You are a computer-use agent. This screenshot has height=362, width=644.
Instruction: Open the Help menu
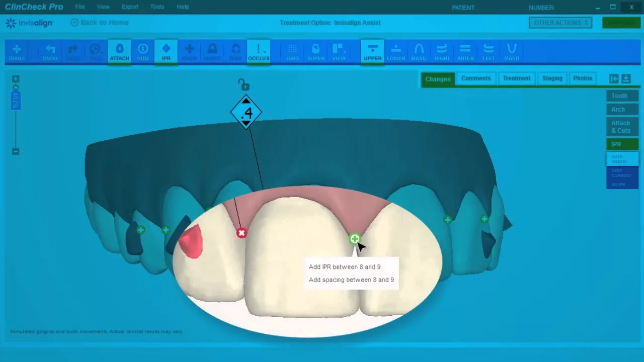tap(183, 7)
